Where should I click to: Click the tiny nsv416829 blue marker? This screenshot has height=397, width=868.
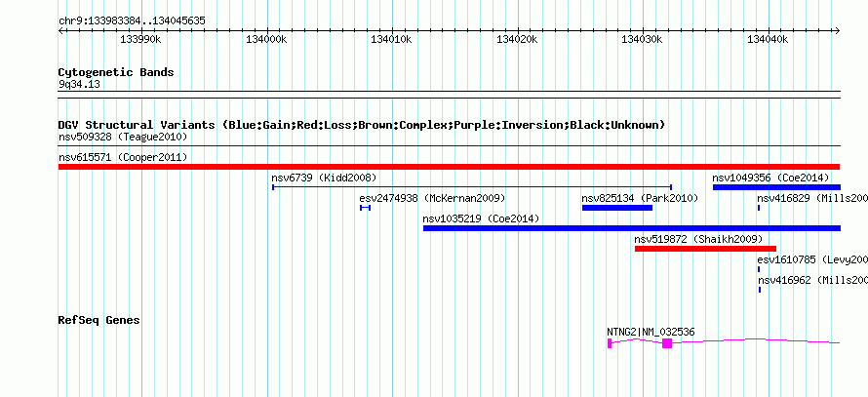point(759,208)
